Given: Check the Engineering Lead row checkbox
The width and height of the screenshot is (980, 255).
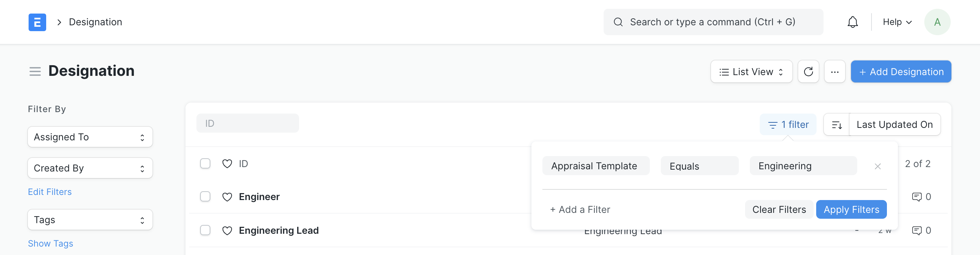Looking at the screenshot, I should point(205,230).
